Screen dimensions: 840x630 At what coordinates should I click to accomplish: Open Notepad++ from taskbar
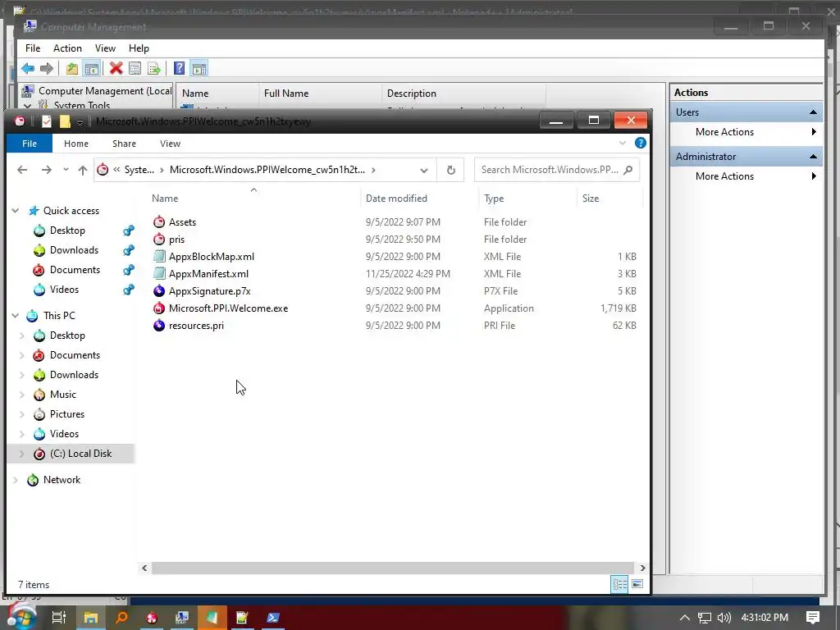click(x=242, y=618)
